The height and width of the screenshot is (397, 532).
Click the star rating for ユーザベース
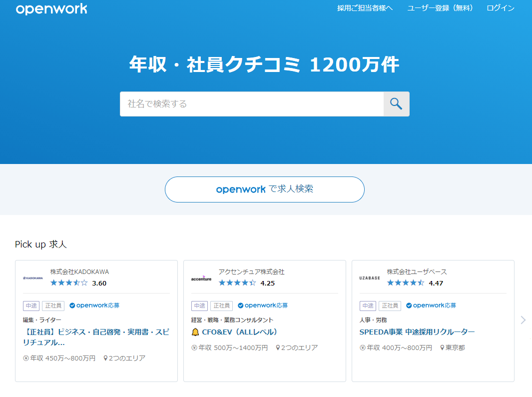pyautogui.click(x=406, y=283)
